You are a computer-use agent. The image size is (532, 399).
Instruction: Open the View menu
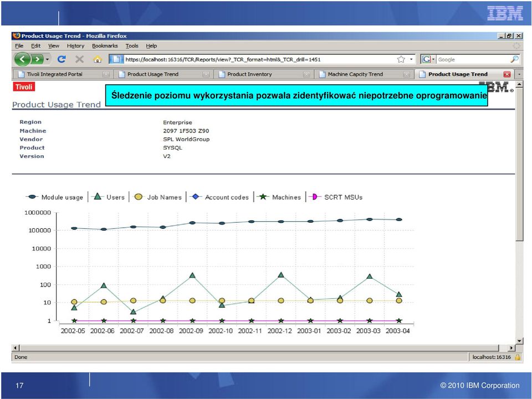tap(54, 46)
